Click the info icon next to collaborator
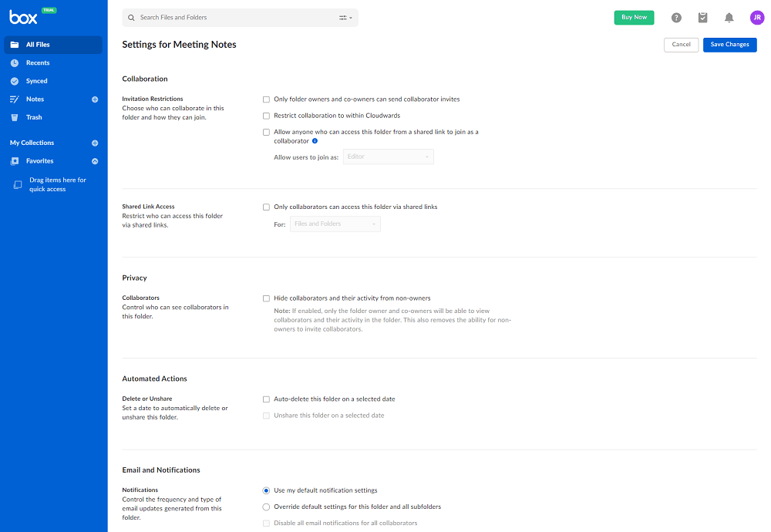Screen dimensions: 771x532 point(315,141)
